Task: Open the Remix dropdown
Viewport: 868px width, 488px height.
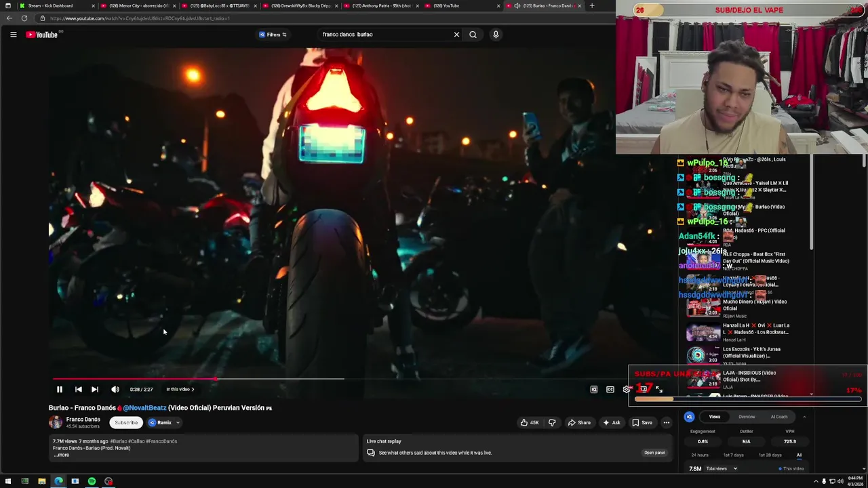Action: (x=164, y=422)
